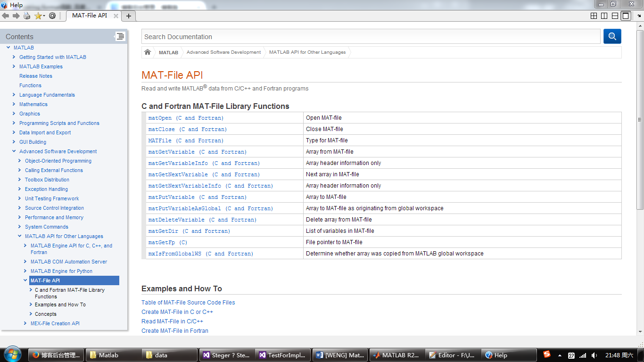Switch to Firefox taskbar window

57,355
